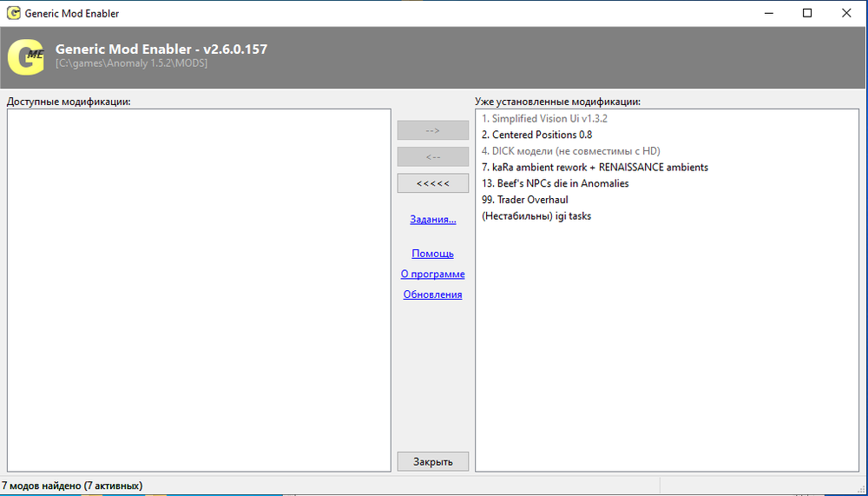This screenshot has width=868, height=496.
Task: Click the 'Generic Mod Enabler - v2.6.0.157' heading
Action: tap(161, 49)
